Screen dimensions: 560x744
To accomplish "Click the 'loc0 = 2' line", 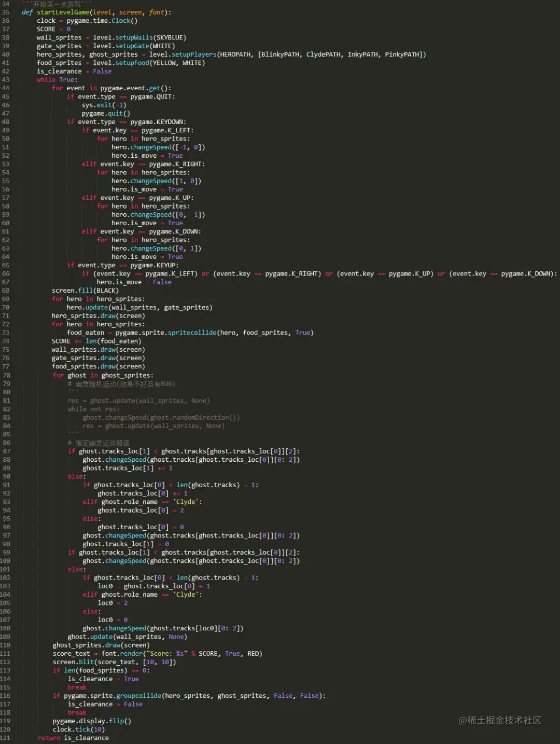I will [113, 603].
